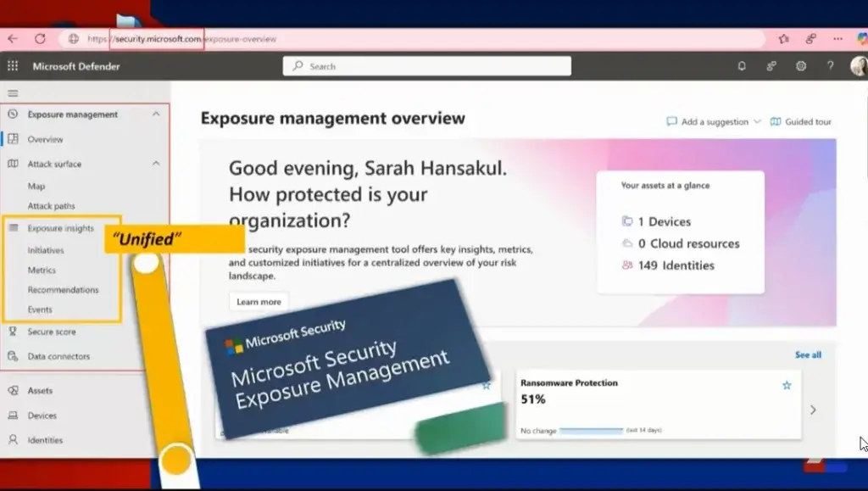The width and height of the screenshot is (868, 491).
Task: Open the help question mark
Action: pos(831,66)
